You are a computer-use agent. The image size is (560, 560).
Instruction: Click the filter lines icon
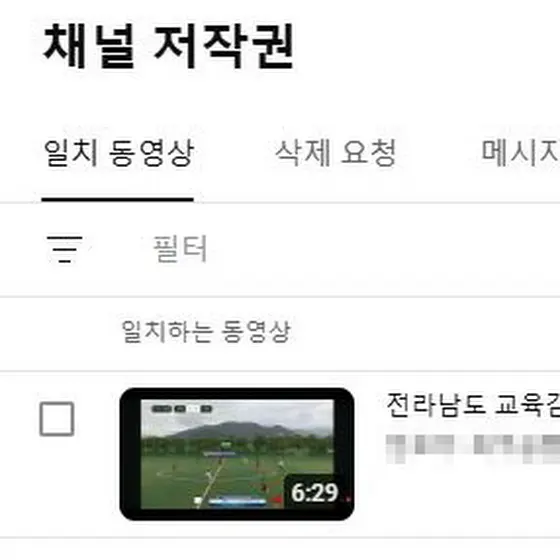coord(65,249)
